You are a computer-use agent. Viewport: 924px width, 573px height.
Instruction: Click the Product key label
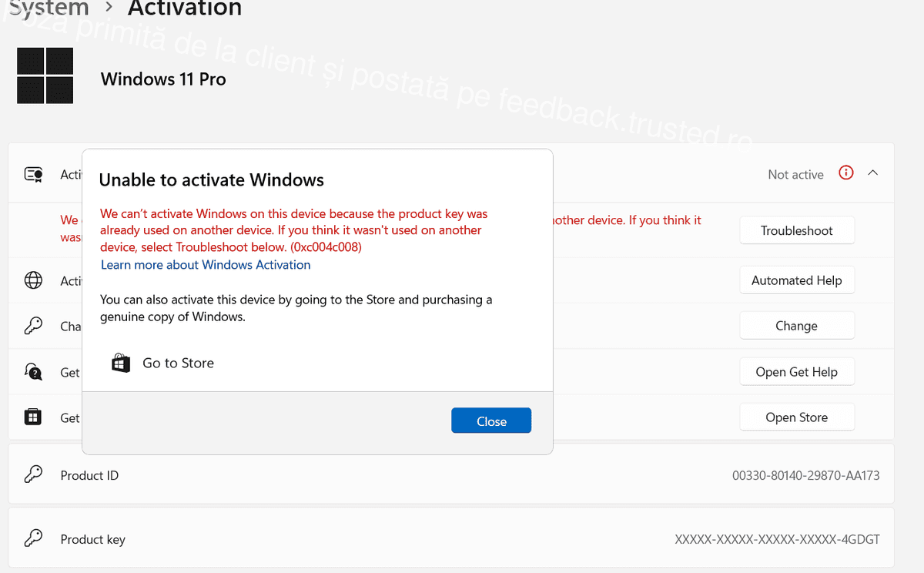(92, 539)
